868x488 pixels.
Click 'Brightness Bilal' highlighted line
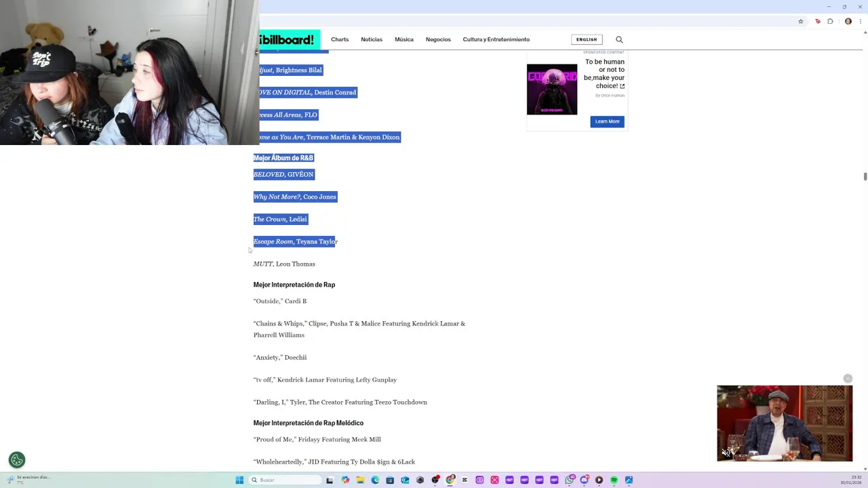291,70
